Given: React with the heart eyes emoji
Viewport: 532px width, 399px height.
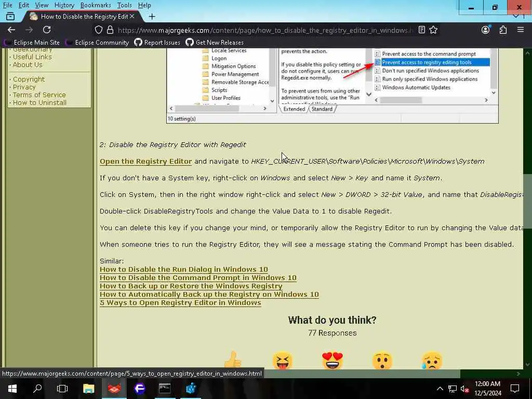Looking at the screenshot, I should click(332, 361).
